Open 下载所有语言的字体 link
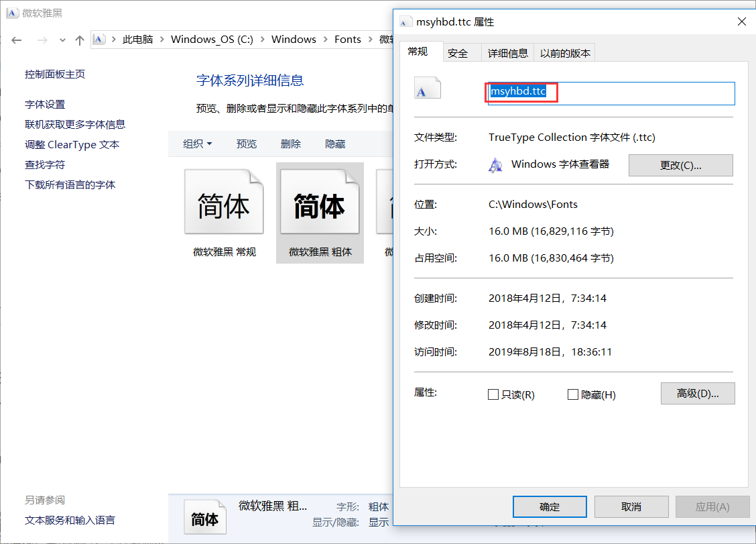 tap(70, 185)
